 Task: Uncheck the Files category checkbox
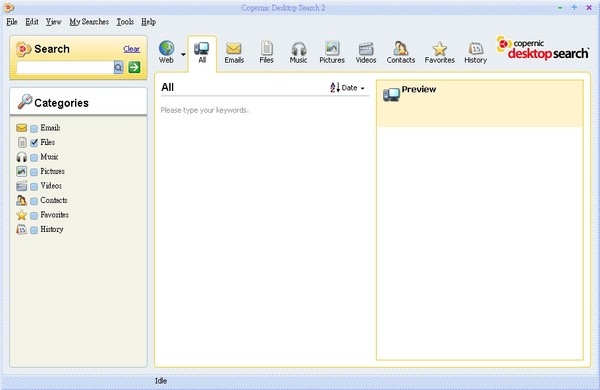[x=34, y=143]
